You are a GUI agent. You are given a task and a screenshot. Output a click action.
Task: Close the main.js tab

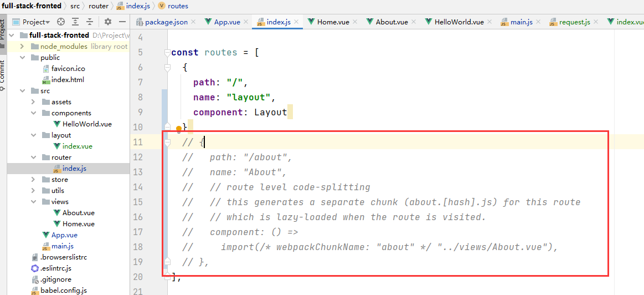click(x=538, y=22)
